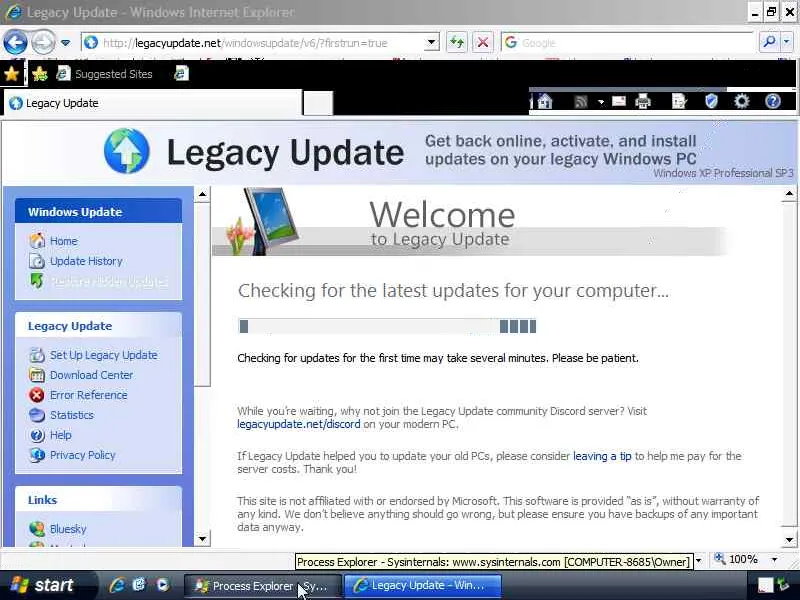Viewport: 800px width, 600px height.
Task: Open the Page menu icon
Action: [679, 102]
